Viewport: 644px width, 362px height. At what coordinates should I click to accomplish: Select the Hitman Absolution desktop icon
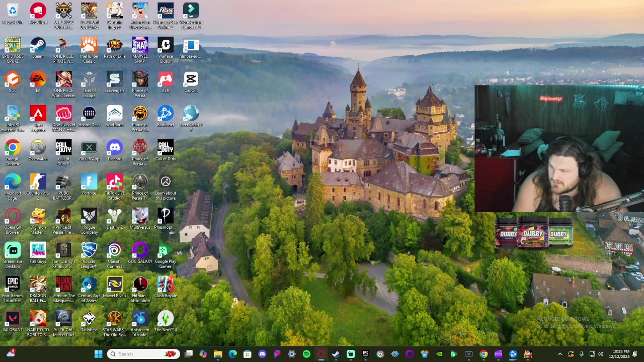(x=140, y=290)
